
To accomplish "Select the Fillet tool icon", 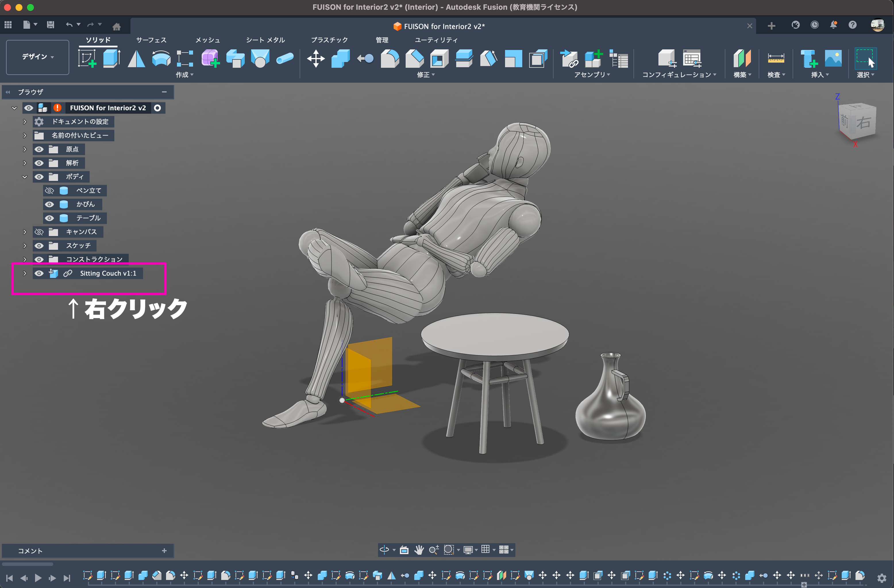I will 390,59.
